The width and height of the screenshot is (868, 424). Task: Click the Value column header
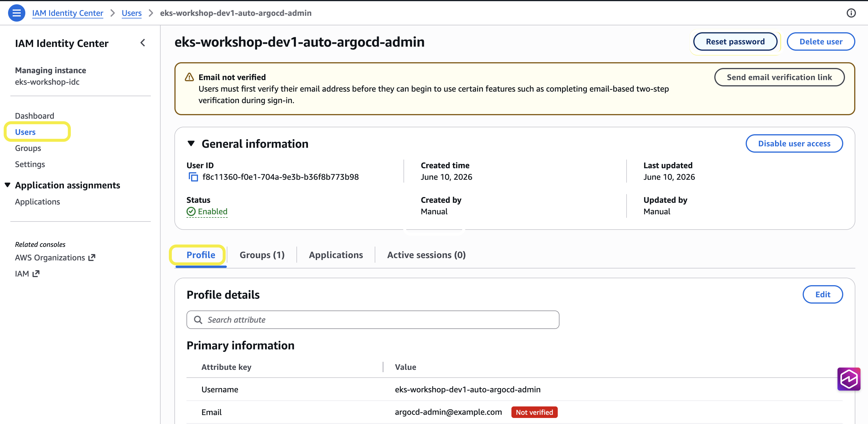[x=405, y=367]
